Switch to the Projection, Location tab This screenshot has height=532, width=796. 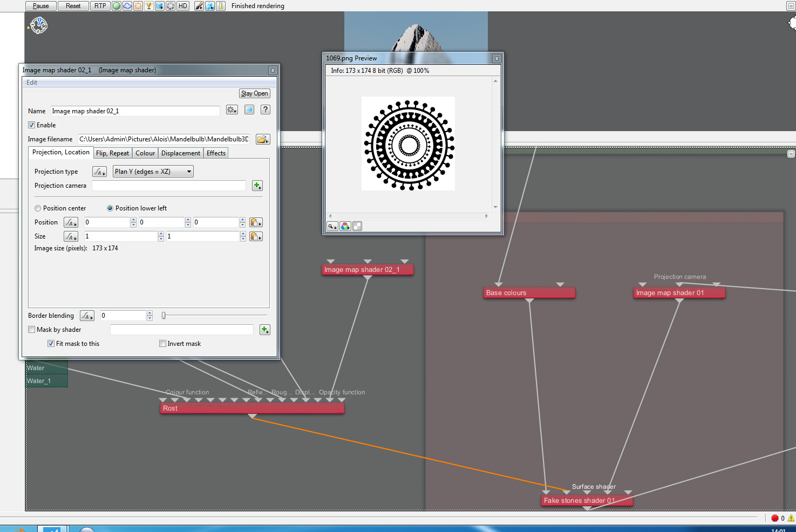click(61, 153)
